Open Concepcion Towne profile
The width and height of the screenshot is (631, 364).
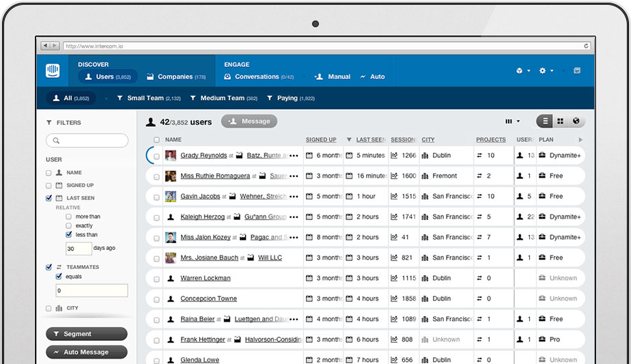point(208,298)
